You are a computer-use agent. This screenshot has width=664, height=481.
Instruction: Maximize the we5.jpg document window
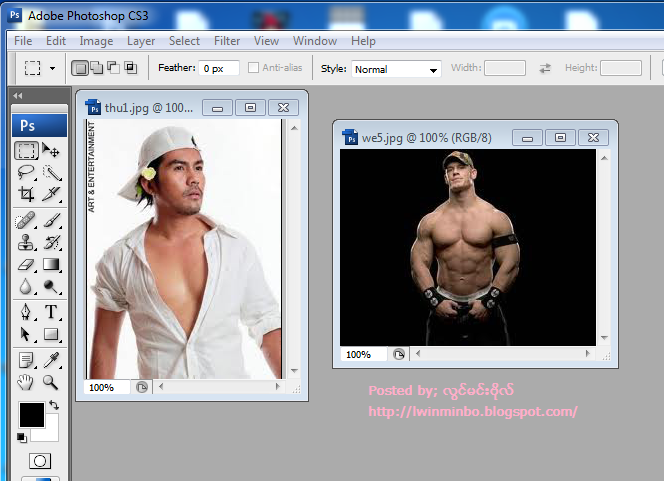coord(560,138)
